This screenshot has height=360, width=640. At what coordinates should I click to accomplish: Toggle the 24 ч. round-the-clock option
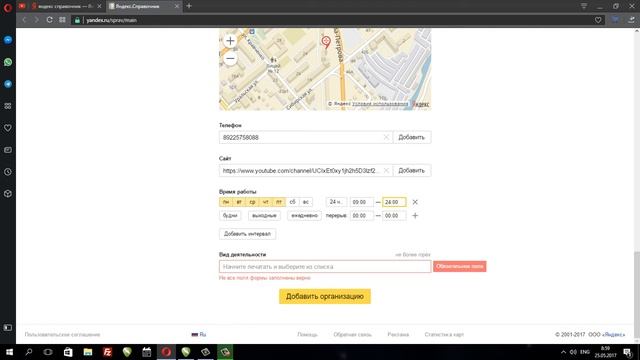click(336, 202)
